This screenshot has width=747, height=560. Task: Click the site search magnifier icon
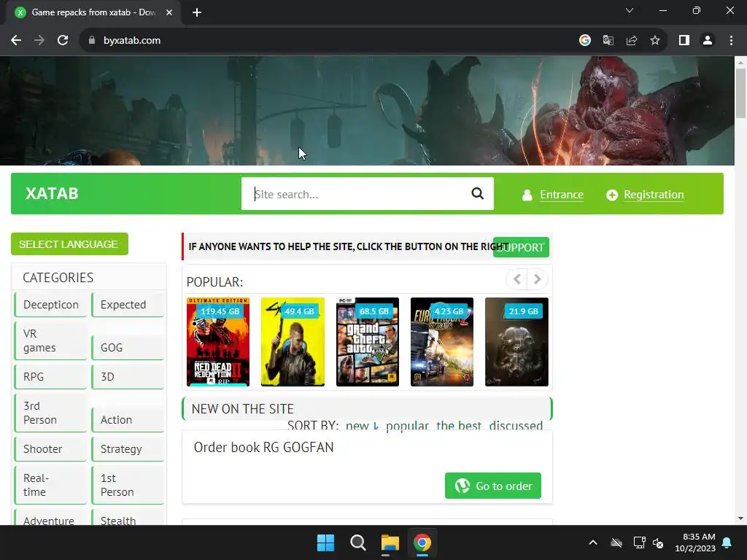click(x=477, y=193)
